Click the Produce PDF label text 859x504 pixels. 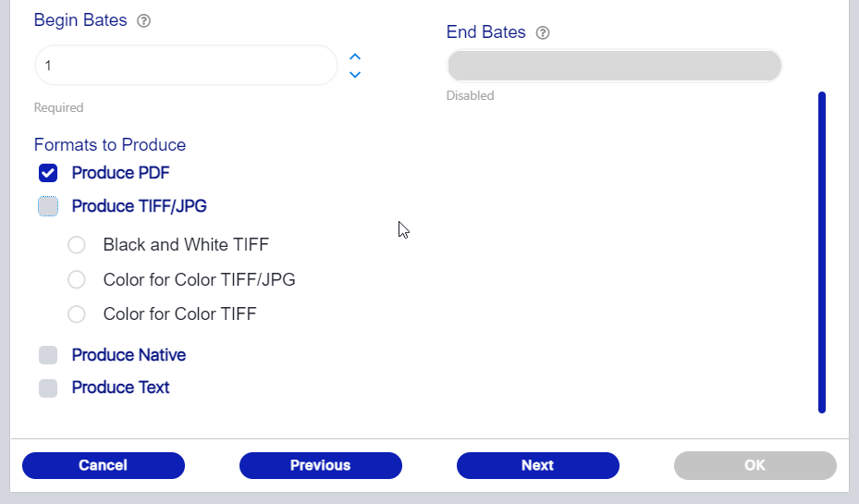tap(120, 173)
